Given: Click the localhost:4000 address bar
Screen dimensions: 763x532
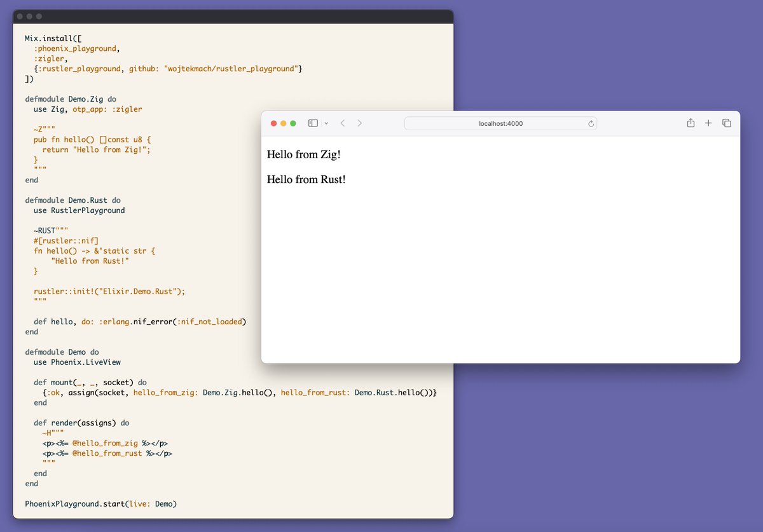Looking at the screenshot, I should tap(500, 123).
